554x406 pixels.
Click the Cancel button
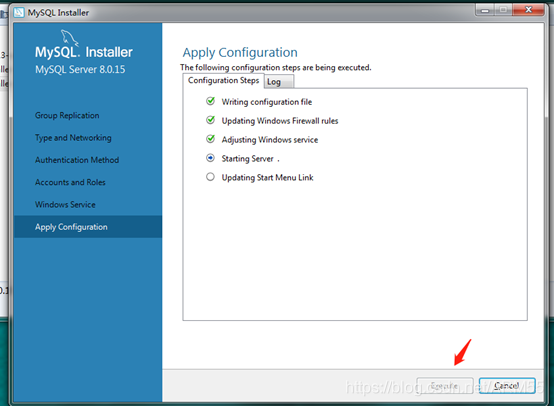tap(507, 386)
